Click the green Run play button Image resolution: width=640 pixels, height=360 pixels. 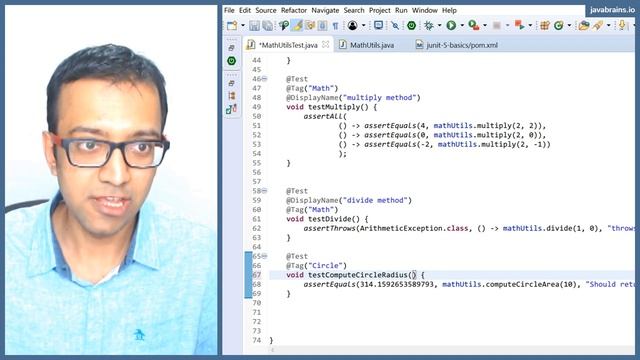(451, 26)
